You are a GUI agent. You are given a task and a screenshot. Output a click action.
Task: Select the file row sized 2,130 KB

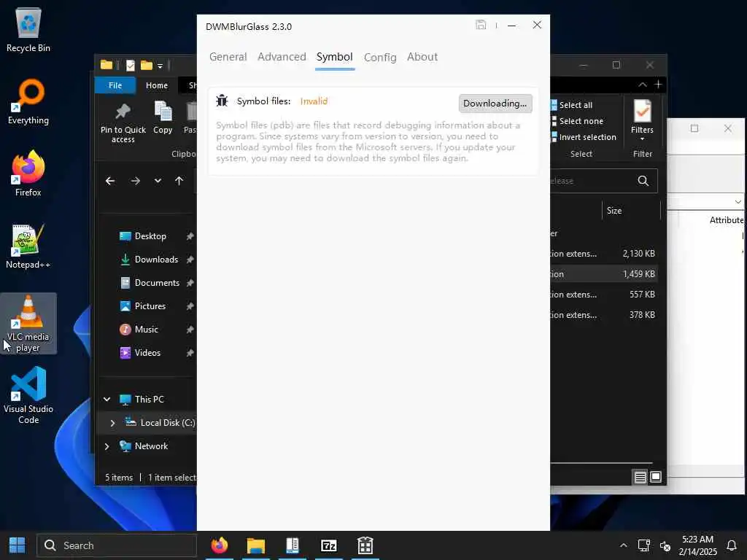[604, 254]
